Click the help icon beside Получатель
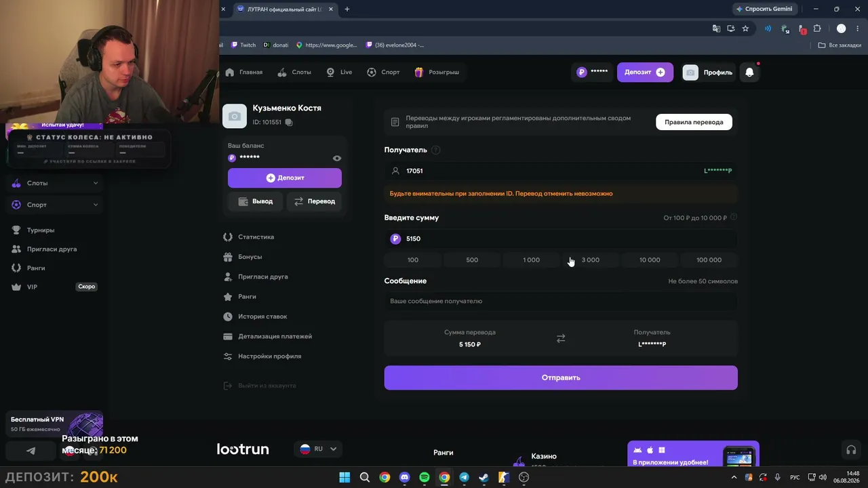Viewport: 868px width, 488px height. [x=436, y=150]
